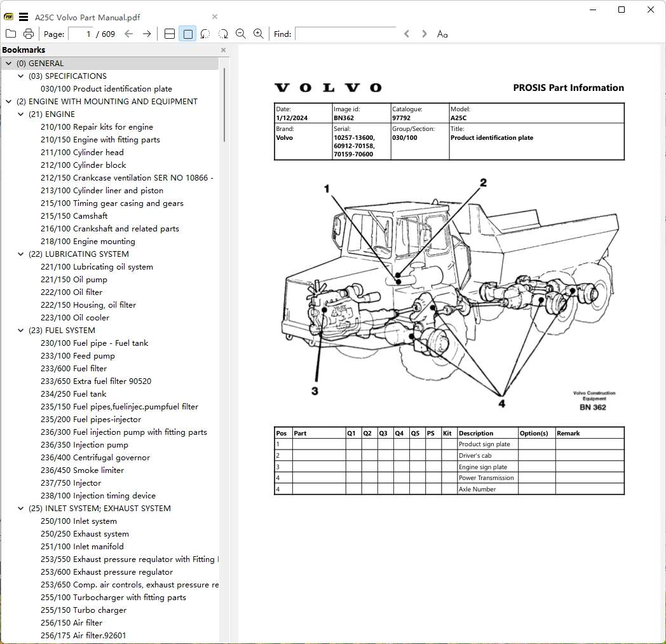Go to next page arrow
The height and width of the screenshot is (644, 666).
[x=147, y=34]
